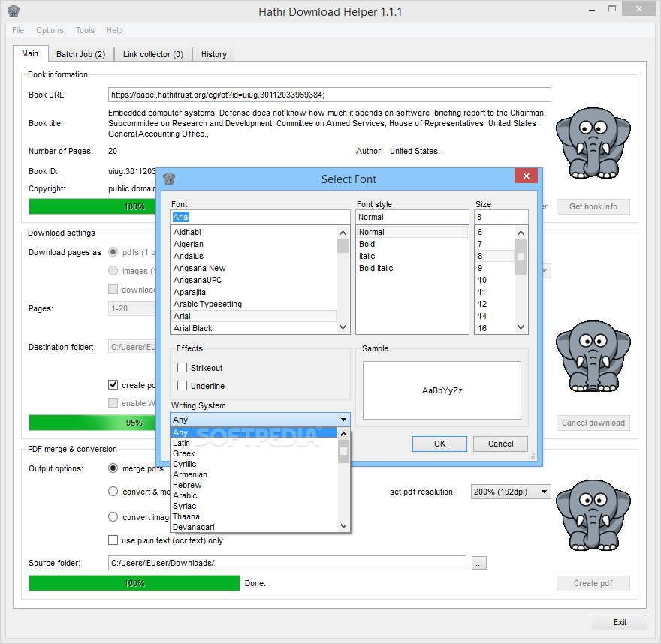Select font size 16
The width and height of the screenshot is (661, 644).
pos(495,328)
